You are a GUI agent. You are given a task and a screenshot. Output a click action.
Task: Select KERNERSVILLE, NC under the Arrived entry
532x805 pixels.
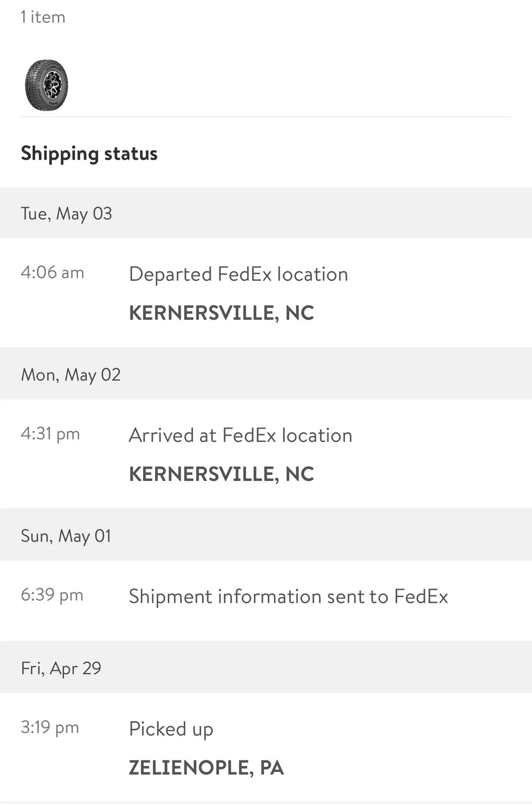[x=221, y=474]
